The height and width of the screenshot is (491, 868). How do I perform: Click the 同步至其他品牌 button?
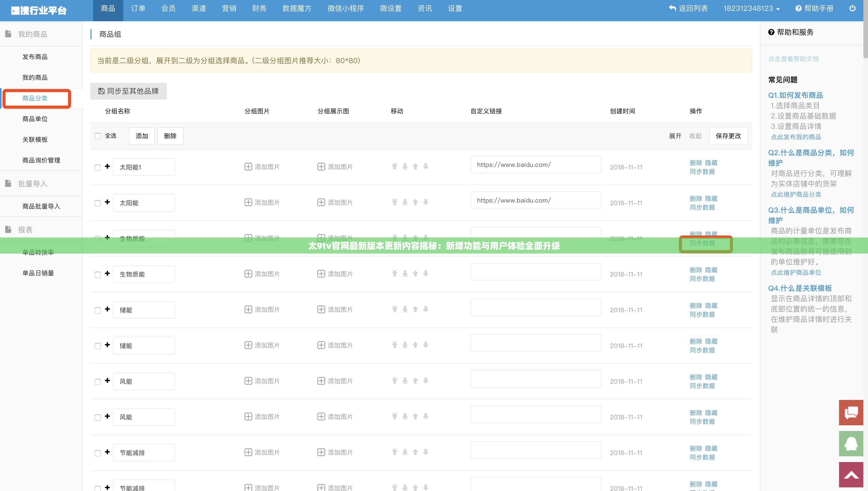click(x=128, y=91)
